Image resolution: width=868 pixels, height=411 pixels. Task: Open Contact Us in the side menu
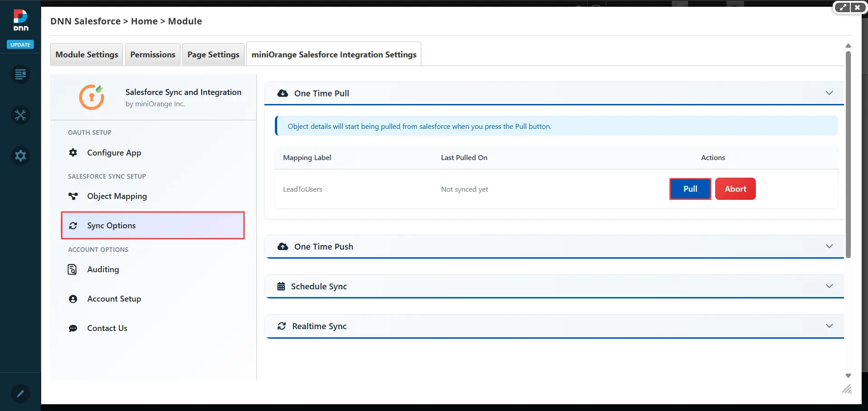(x=153, y=328)
